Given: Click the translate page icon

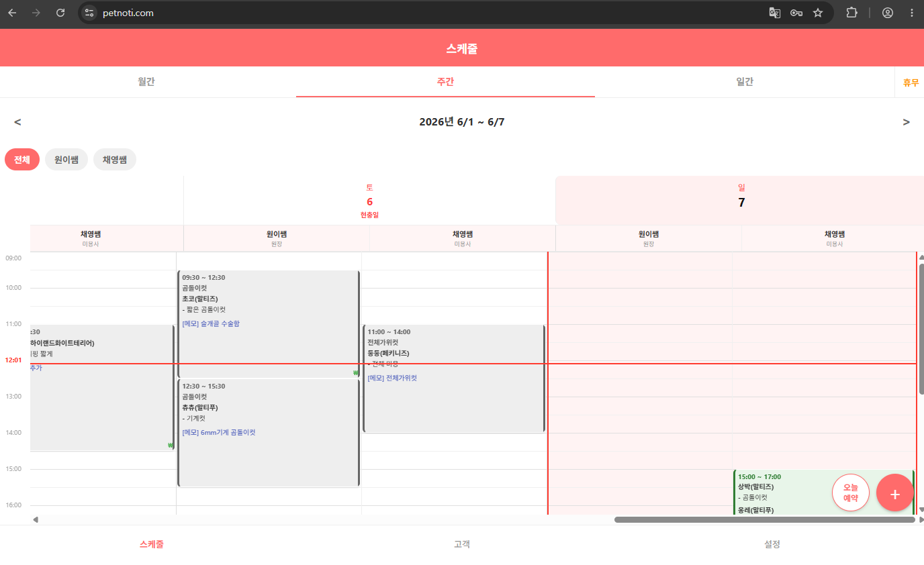Looking at the screenshot, I should 775,13.
